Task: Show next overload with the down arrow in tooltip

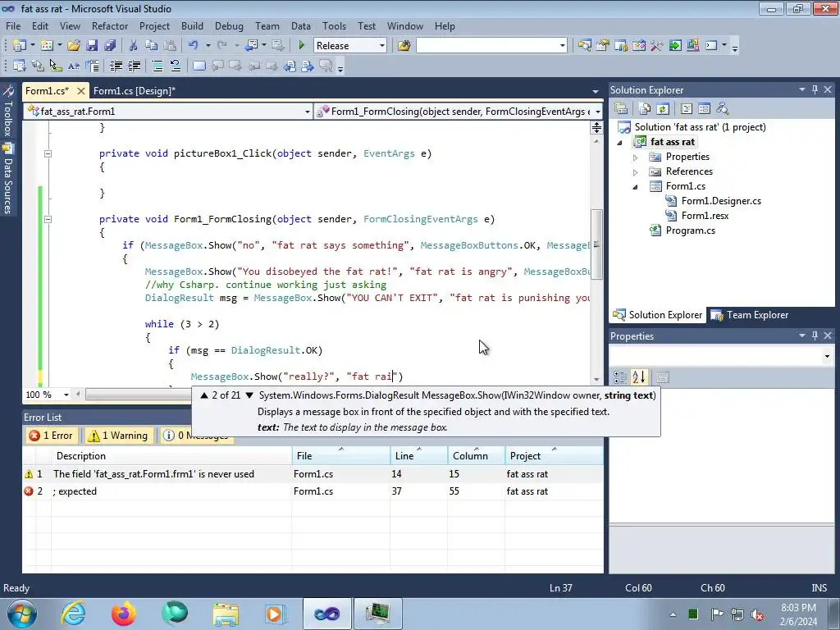Action: [249, 395]
